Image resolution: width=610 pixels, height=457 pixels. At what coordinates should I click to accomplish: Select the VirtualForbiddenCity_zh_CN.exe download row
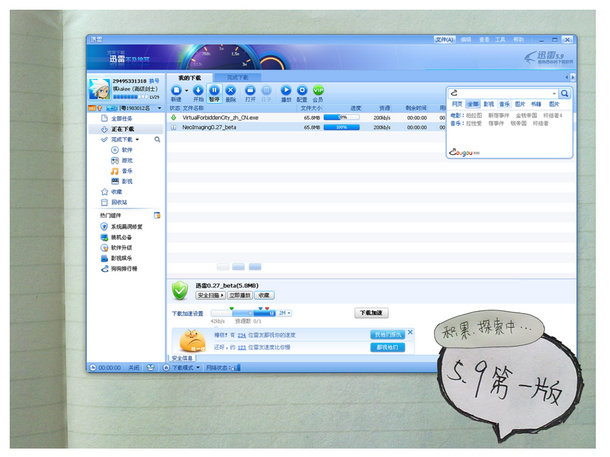(240, 117)
